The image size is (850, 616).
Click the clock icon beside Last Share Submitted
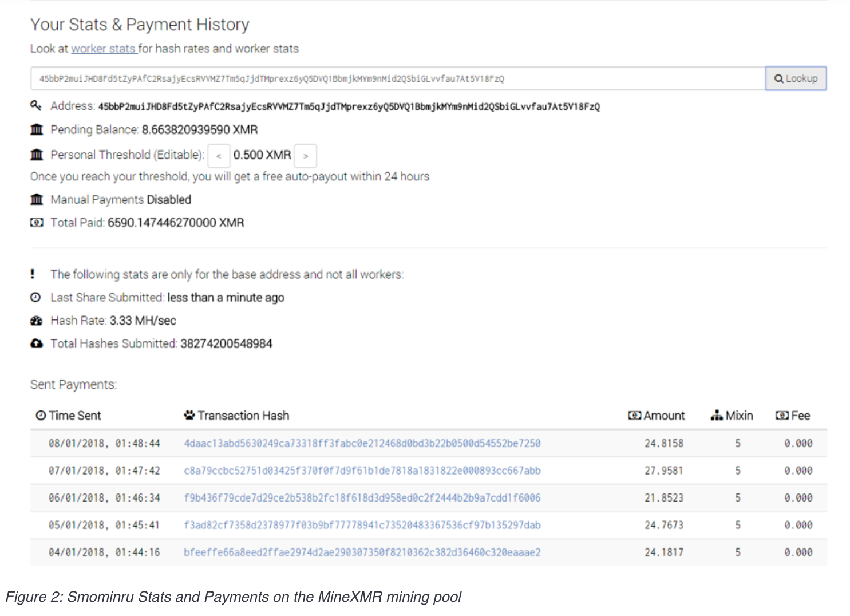point(35,297)
